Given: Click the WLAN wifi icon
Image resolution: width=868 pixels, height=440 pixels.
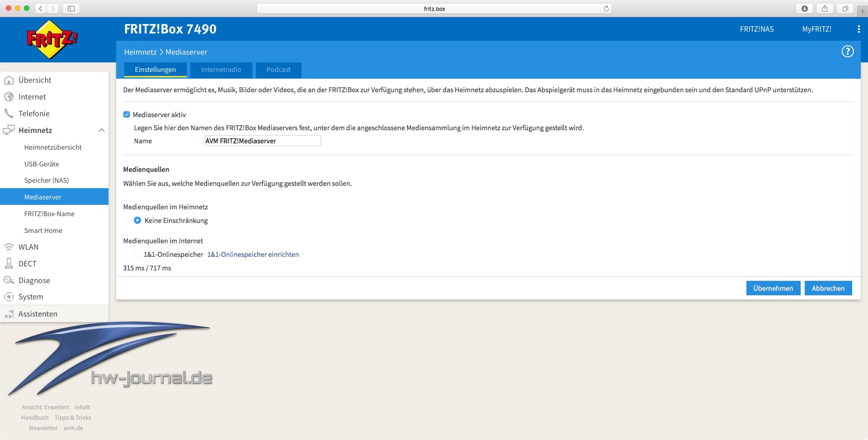Looking at the screenshot, I should click(9, 247).
